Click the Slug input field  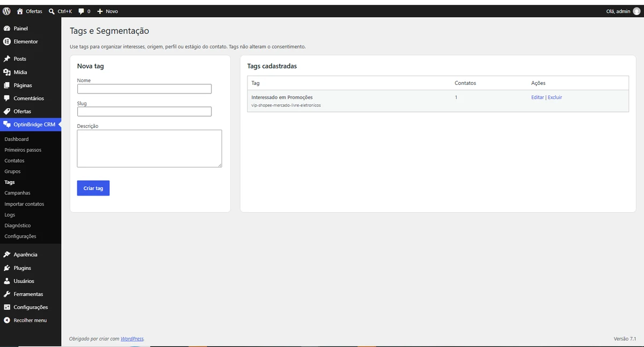[144, 111]
